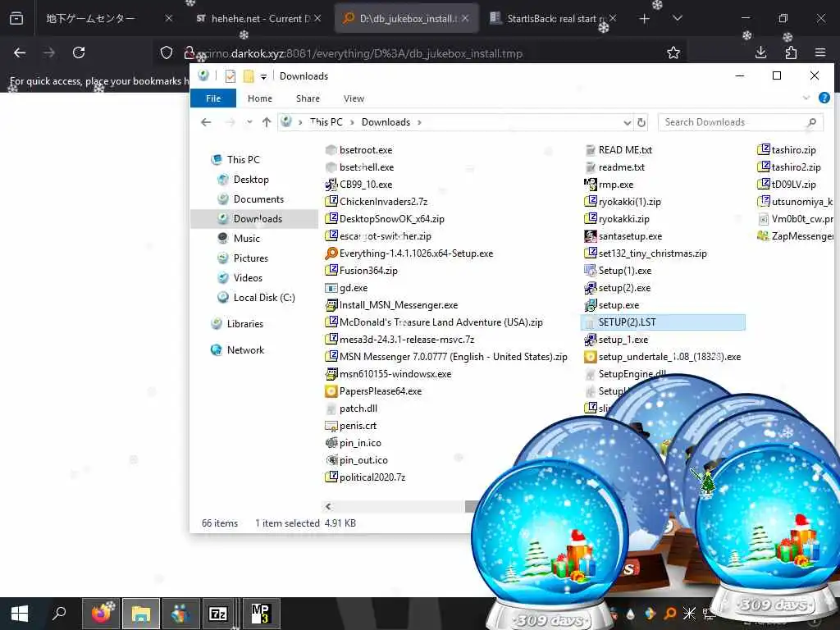
Task: Open Firefox tracking protection shield
Action: tap(167, 52)
